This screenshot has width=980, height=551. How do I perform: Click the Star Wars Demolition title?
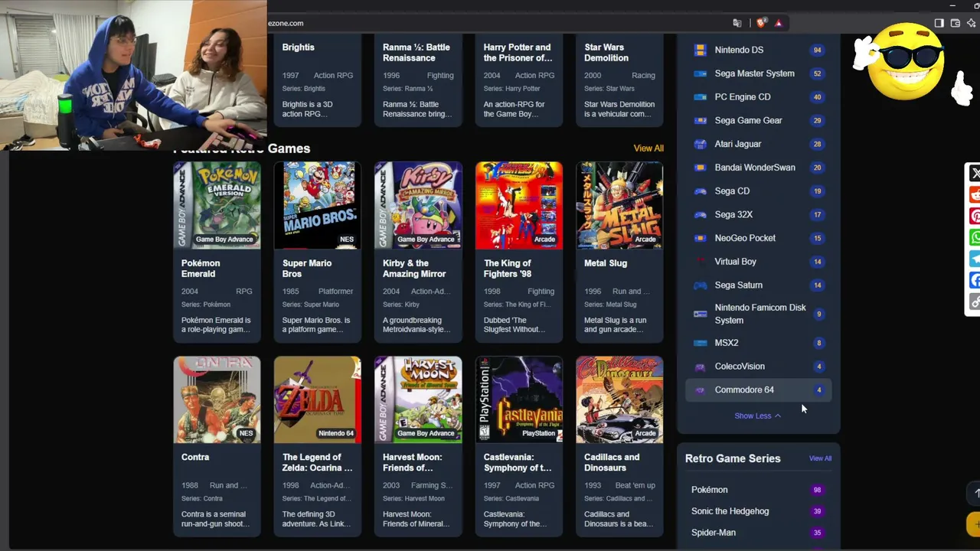(606, 53)
